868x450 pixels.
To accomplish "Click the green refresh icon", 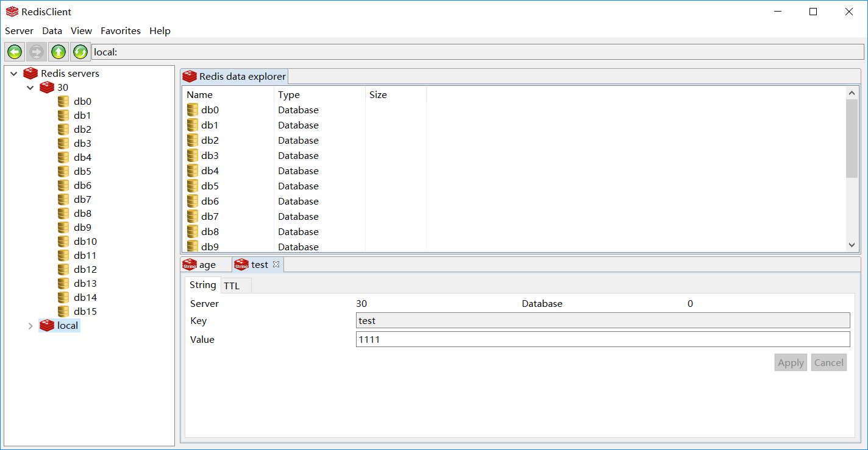I will (80, 52).
